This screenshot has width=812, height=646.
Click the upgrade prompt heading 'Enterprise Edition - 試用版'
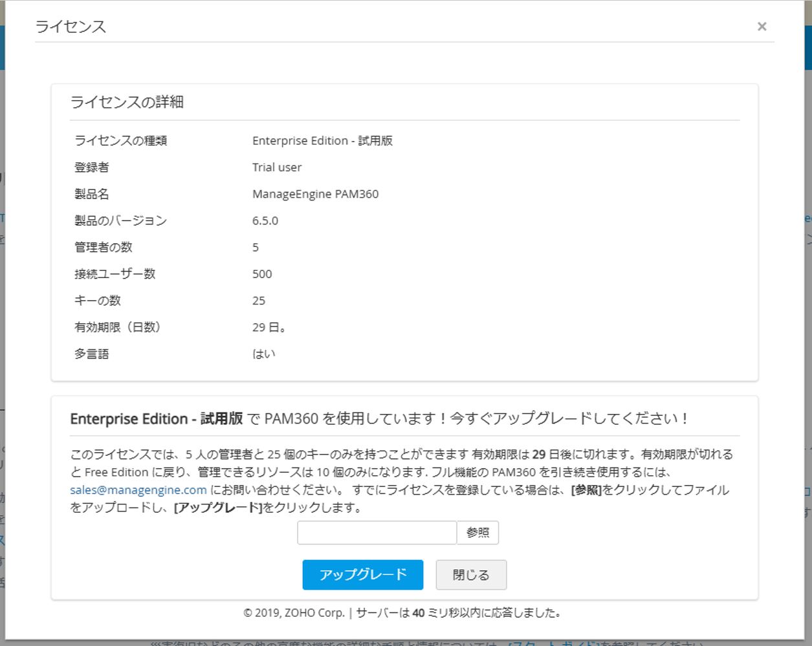pos(157,418)
